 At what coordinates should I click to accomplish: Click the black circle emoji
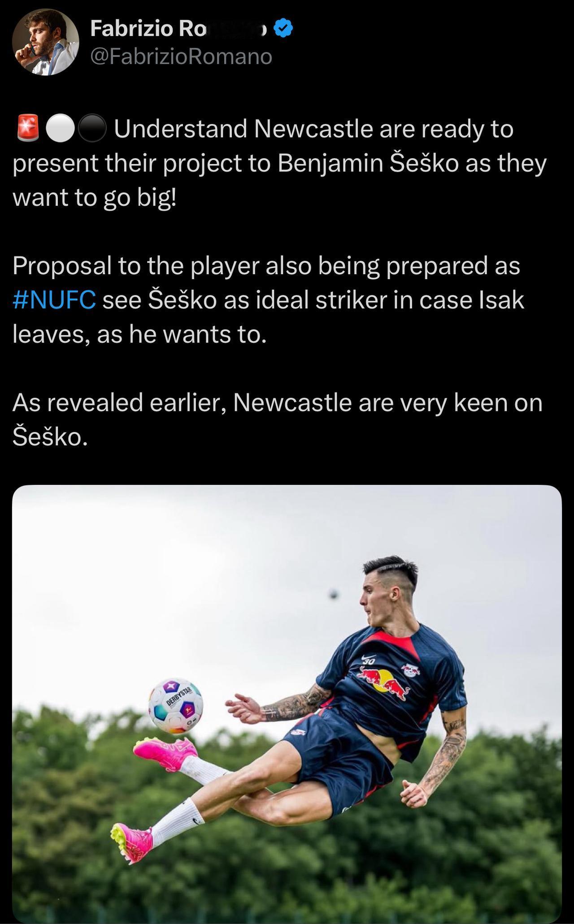92,129
